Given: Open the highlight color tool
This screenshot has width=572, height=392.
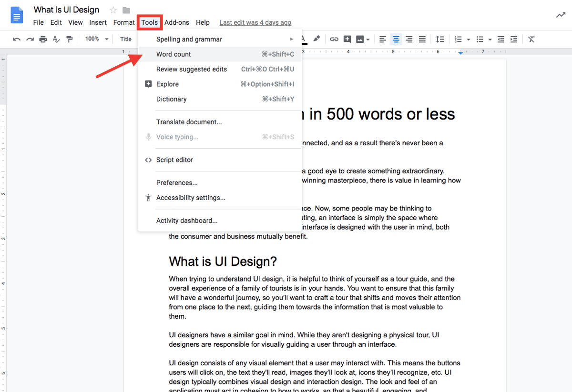Looking at the screenshot, I should click(x=317, y=39).
